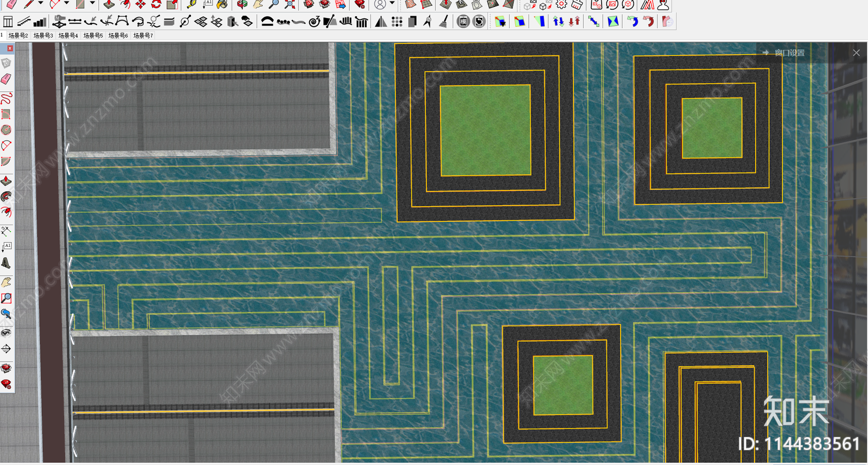
Task: Select the Scale tool
Action: click(x=172, y=4)
